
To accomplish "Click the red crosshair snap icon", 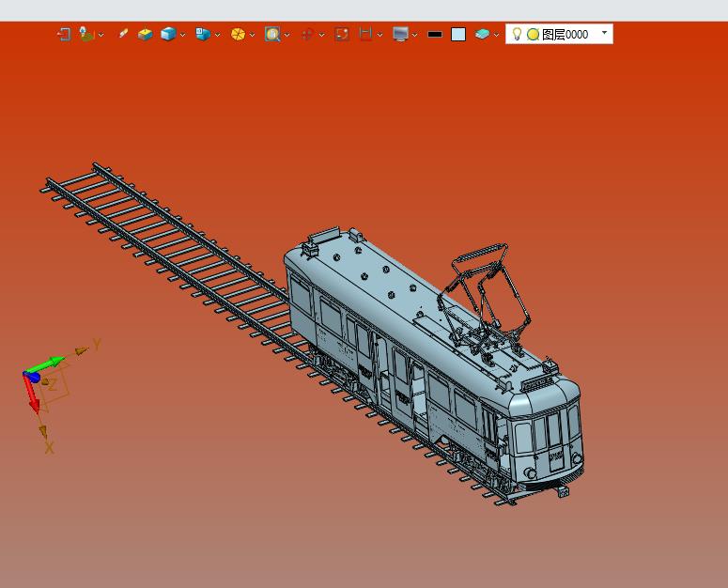I will click(307, 35).
